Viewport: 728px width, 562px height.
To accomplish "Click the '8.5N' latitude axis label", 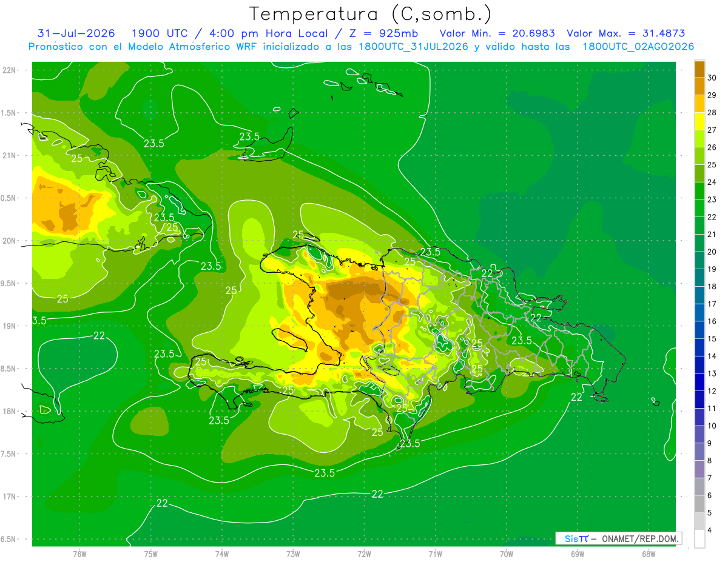I will (x=9, y=369).
